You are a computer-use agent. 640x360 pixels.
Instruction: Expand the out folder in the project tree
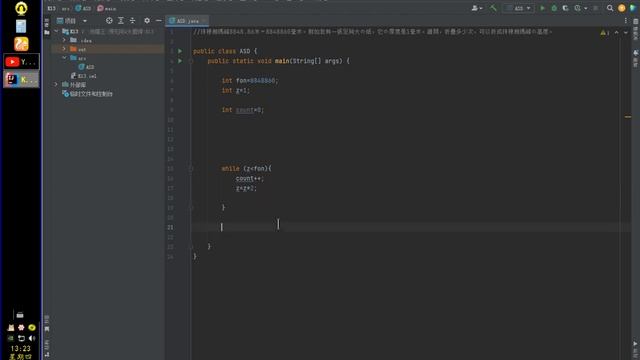(64, 49)
